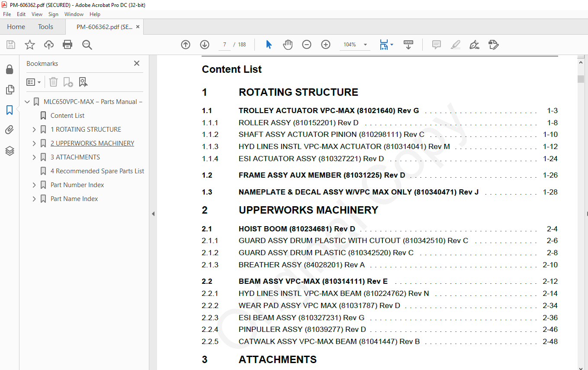Open the Help menu
This screenshot has height=370, width=588.
point(95,14)
